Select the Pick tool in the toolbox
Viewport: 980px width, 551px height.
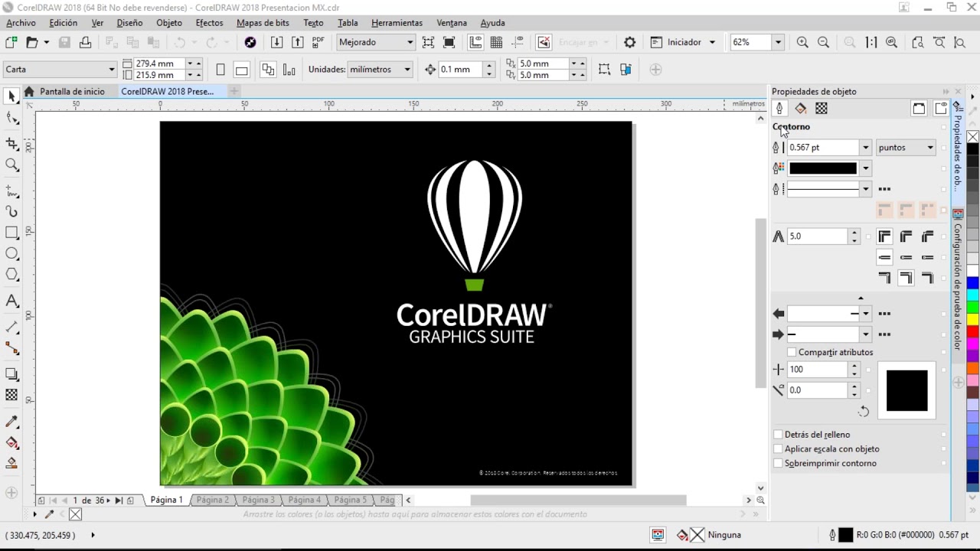[11, 96]
